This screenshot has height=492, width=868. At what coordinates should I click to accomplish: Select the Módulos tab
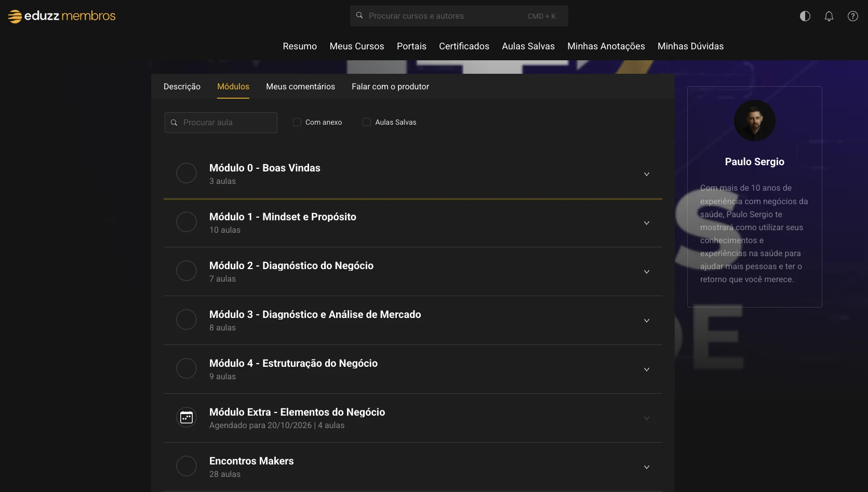pos(233,86)
